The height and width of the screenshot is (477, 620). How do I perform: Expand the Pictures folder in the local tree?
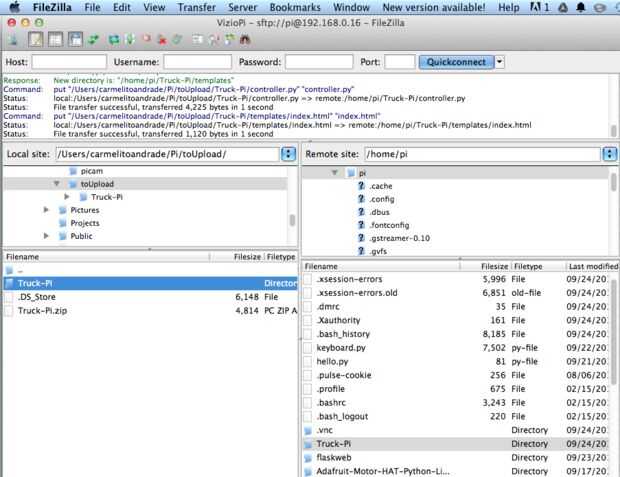(46, 210)
